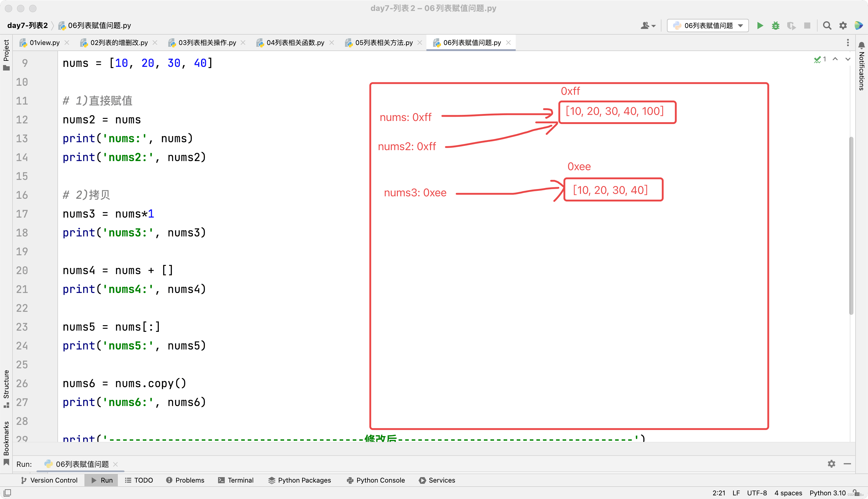The image size is (868, 499).
Task: Change indent setting 4 spaces
Action: click(x=788, y=493)
